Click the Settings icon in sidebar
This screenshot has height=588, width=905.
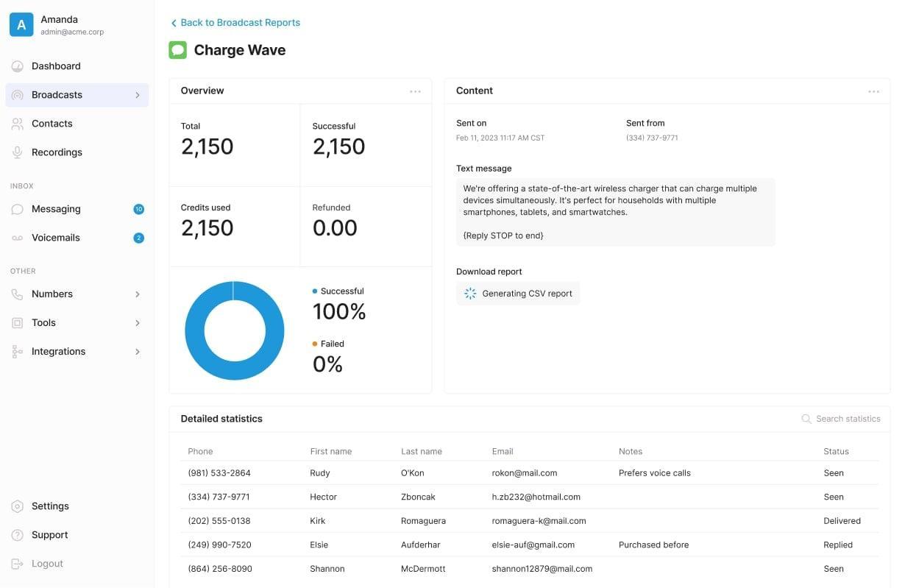[x=18, y=506]
